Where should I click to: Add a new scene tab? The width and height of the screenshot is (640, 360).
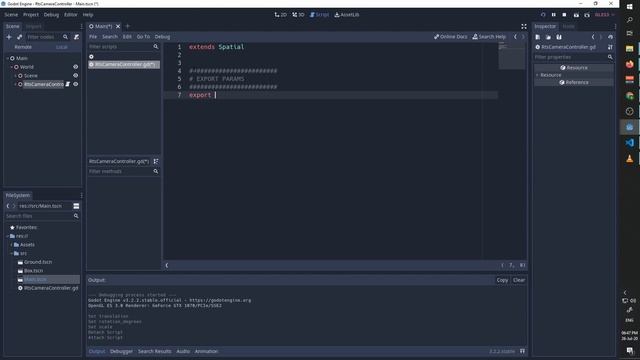pyautogui.click(x=127, y=26)
